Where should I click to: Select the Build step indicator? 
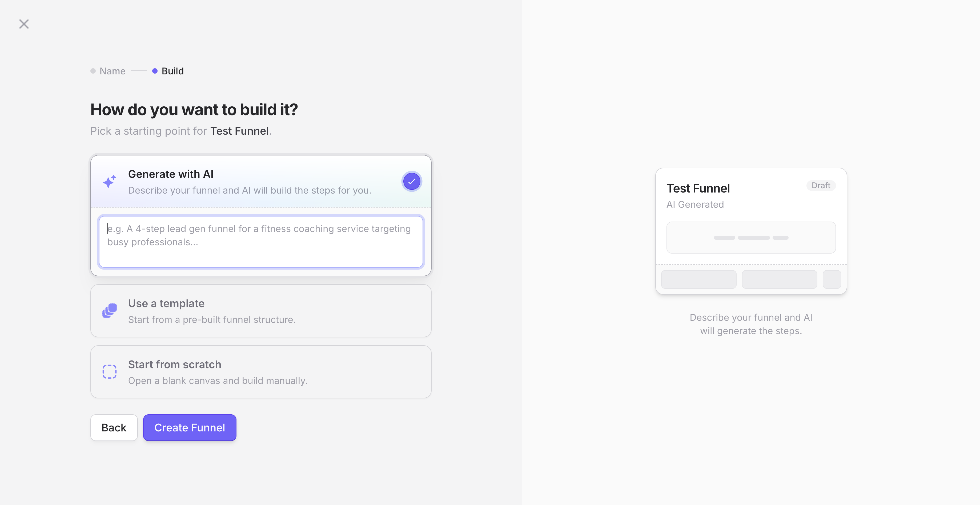(x=172, y=71)
